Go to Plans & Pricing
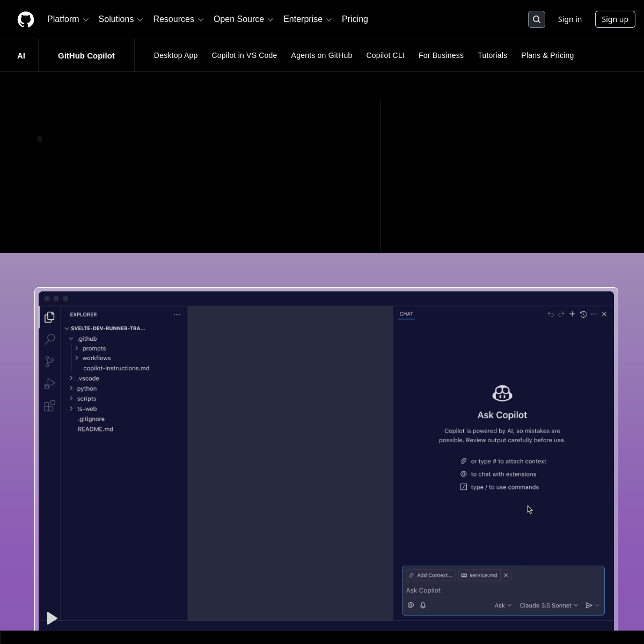Viewport: 644px width, 644px height. (547, 55)
